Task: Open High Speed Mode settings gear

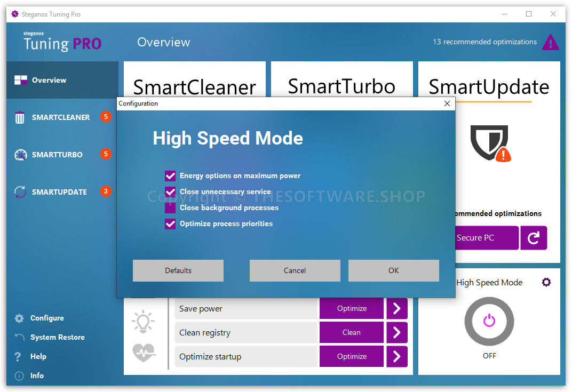Action: tap(546, 282)
